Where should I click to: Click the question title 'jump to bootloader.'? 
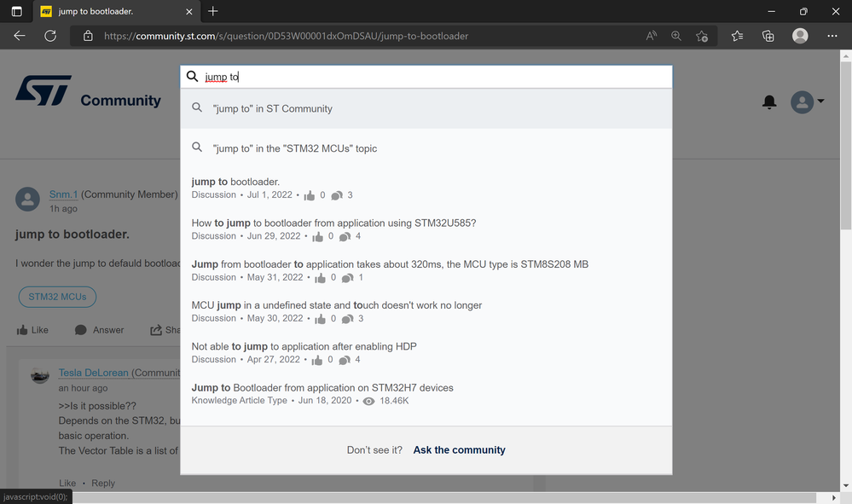tap(72, 235)
